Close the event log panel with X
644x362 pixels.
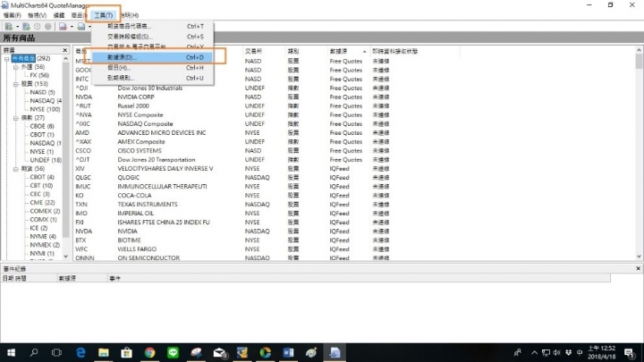(639, 268)
